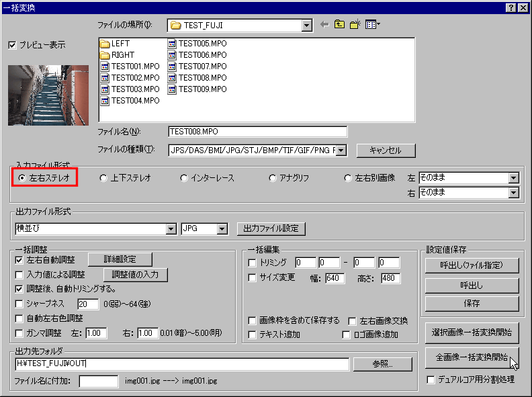
Task: Click the sharpness value field
Action: click(88, 304)
